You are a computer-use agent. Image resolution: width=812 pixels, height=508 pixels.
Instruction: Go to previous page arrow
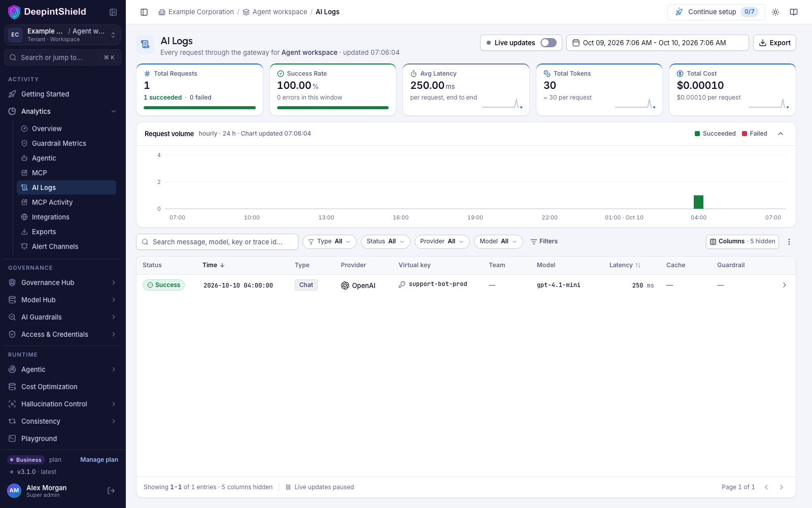click(766, 487)
